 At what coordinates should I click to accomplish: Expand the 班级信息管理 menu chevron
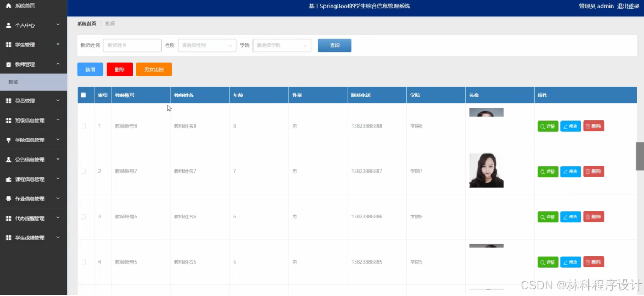(x=58, y=120)
